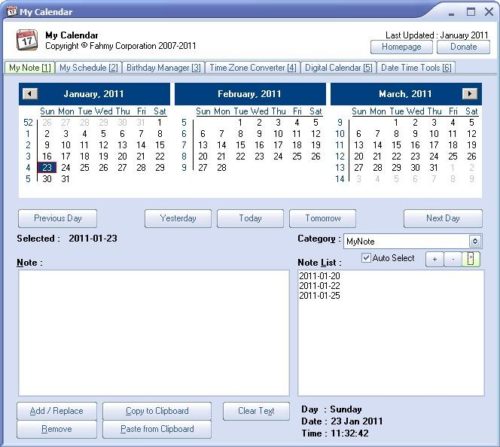500x447 pixels.
Task: Jump to Today
Action: click(250, 218)
